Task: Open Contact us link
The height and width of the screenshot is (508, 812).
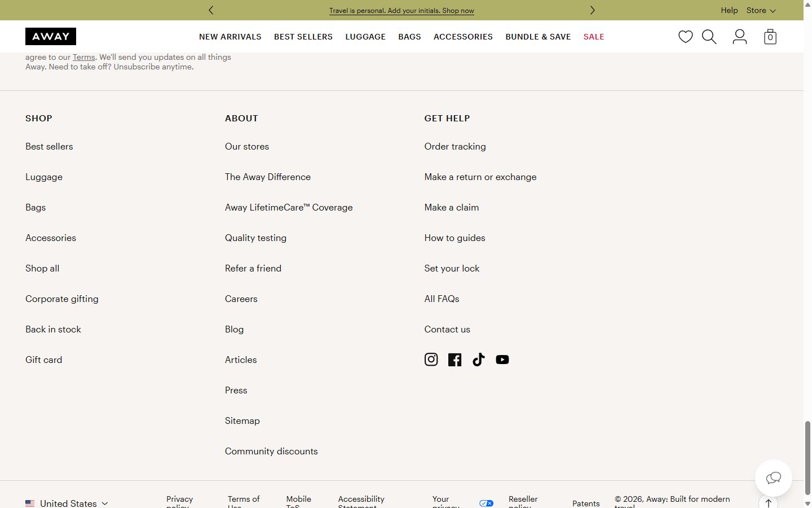Action: (447, 329)
